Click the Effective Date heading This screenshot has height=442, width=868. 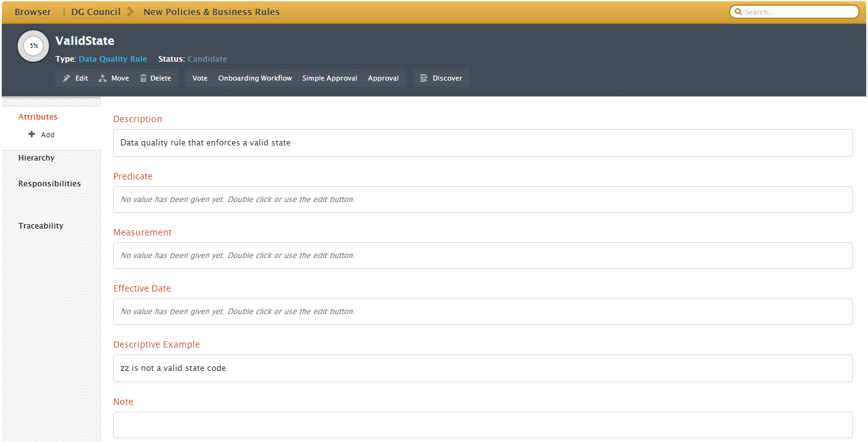(142, 288)
